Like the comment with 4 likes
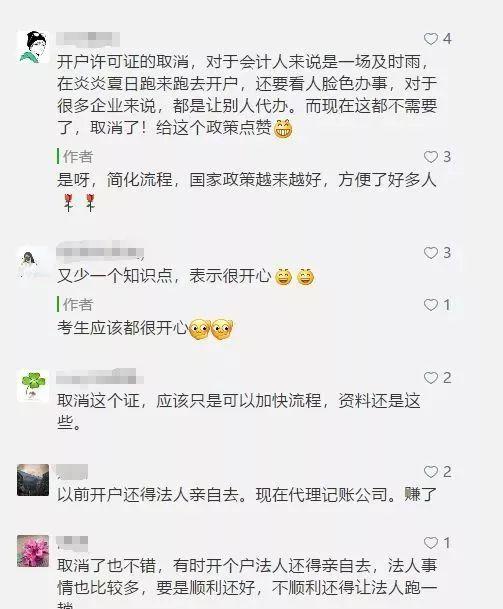The image size is (503, 609). 431,39
